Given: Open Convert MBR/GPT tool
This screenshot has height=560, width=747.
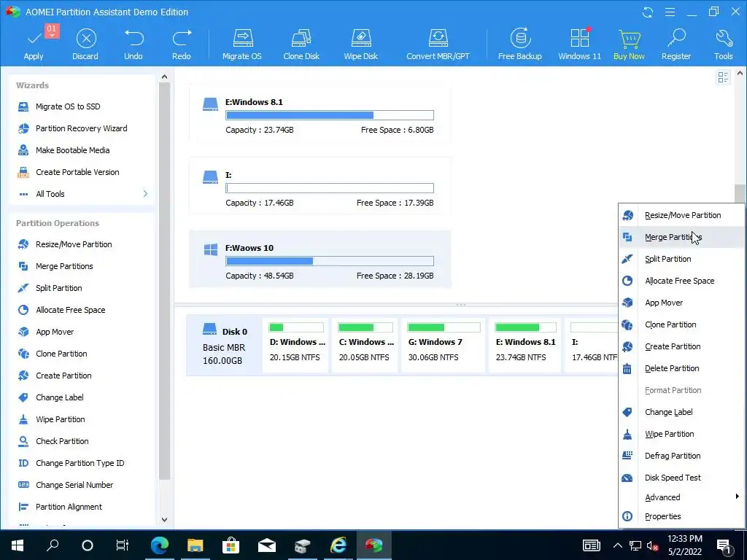Looking at the screenshot, I should point(438,44).
